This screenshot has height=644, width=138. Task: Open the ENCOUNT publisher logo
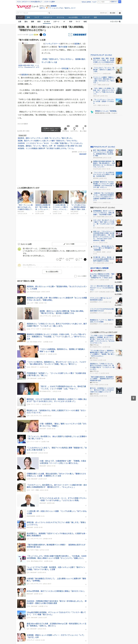[77, 35]
